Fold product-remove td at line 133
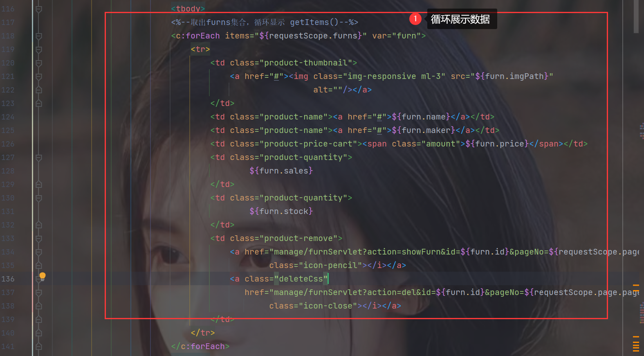644x356 pixels. (38, 239)
